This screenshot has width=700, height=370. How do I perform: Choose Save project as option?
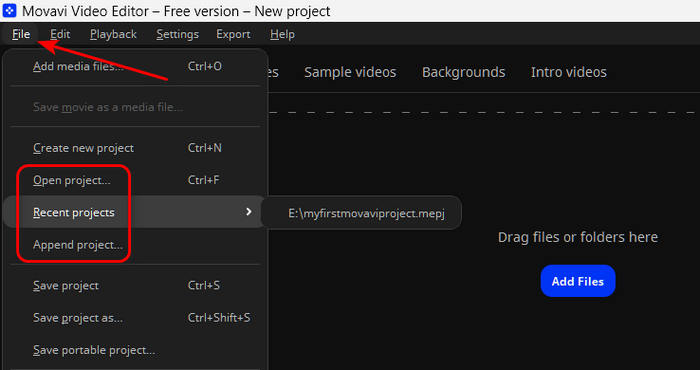[135, 318]
